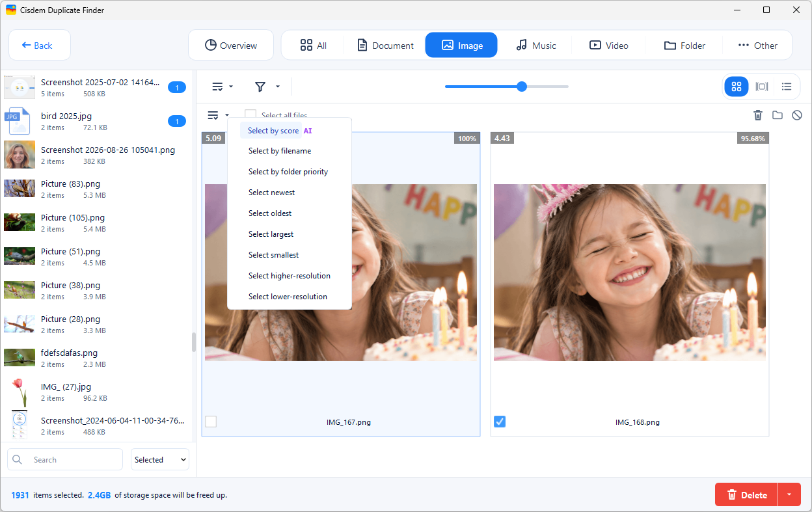Screen dimensions: 812x512
Task: Click the ignore (circle-slash) icon
Action: [797, 115]
